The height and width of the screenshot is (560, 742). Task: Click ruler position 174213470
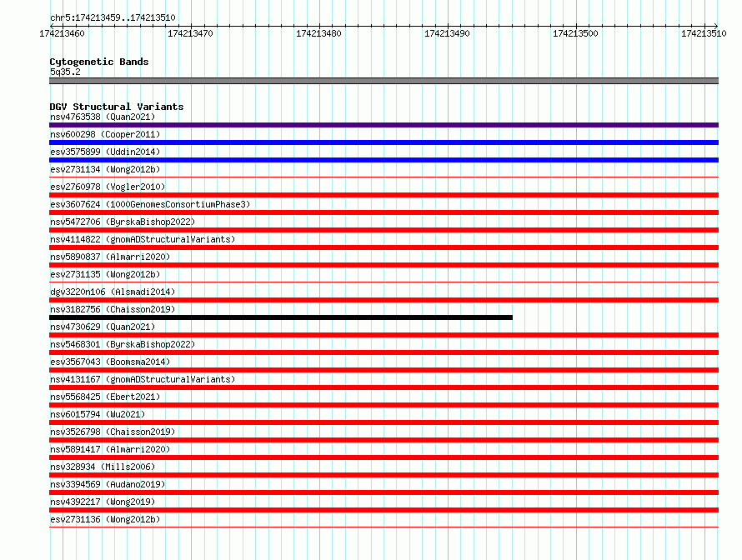190,33
